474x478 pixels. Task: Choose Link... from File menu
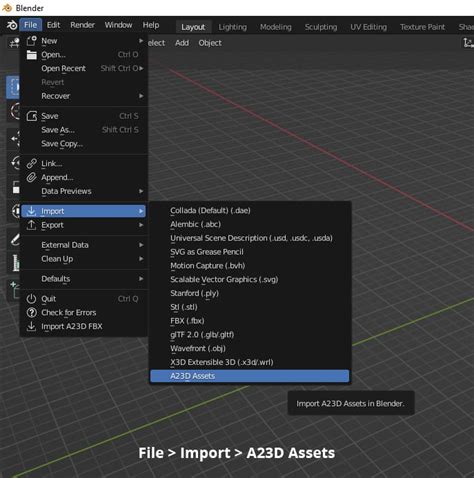84,164
